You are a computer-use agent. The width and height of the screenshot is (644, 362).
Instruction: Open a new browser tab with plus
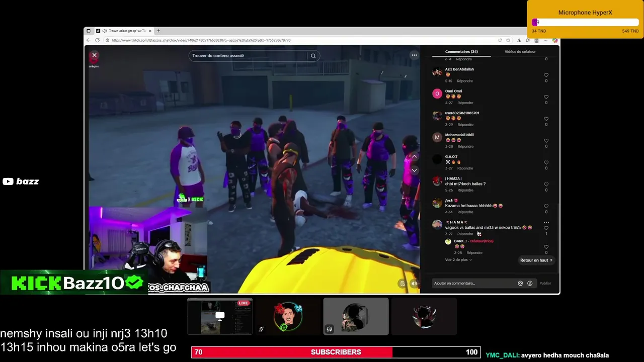click(x=158, y=31)
